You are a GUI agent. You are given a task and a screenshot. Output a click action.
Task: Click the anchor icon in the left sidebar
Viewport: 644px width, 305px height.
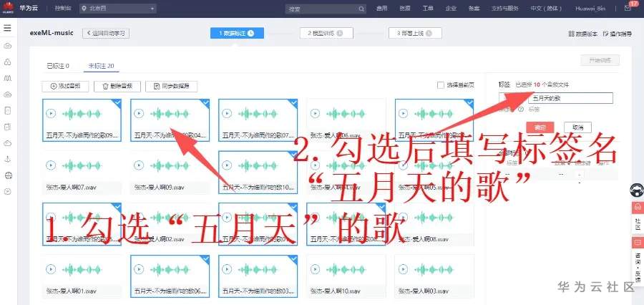point(7,160)
